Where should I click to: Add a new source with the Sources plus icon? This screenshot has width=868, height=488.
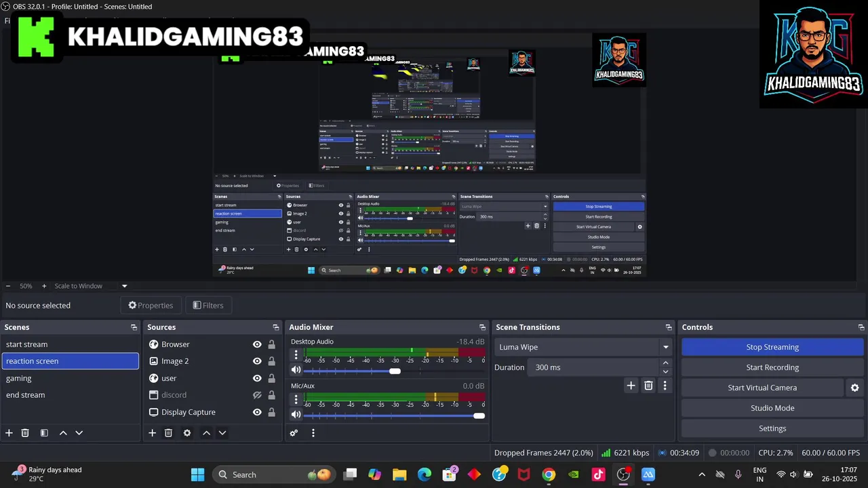pyautogui.click(x=152, y=433)
